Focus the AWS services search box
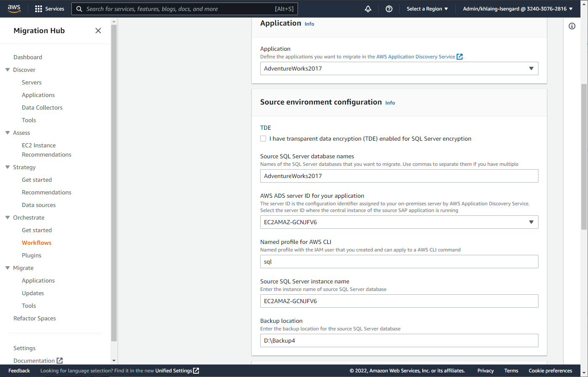Screen dimensions: 588x377 (x=185, y=9)
